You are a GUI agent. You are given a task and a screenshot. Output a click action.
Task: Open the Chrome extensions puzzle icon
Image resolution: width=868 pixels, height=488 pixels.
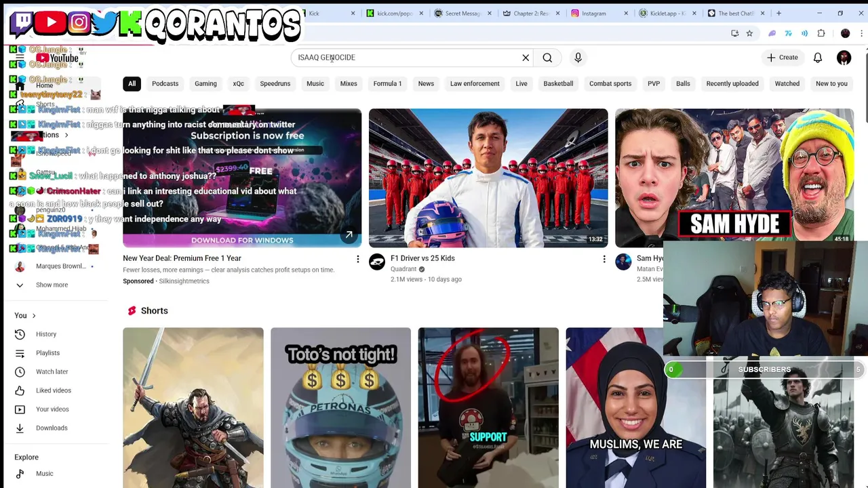pos(821,33)
